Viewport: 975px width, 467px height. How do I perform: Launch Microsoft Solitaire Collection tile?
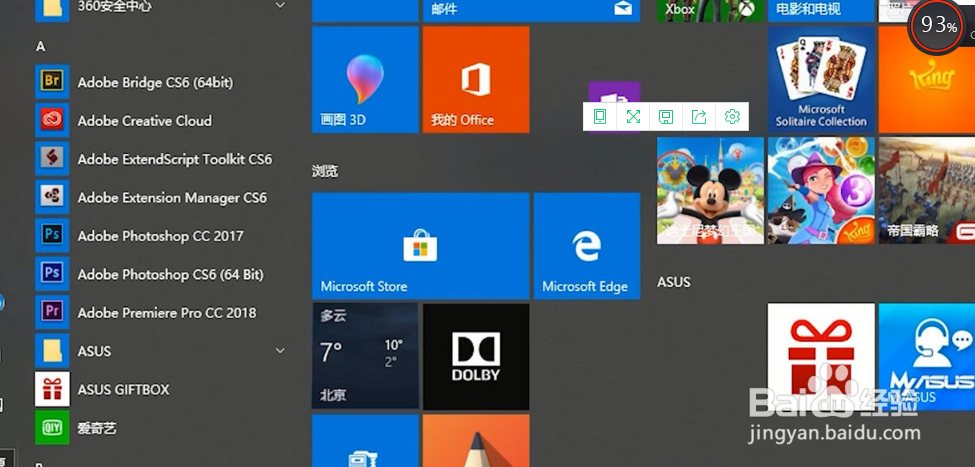coord(821,80)
